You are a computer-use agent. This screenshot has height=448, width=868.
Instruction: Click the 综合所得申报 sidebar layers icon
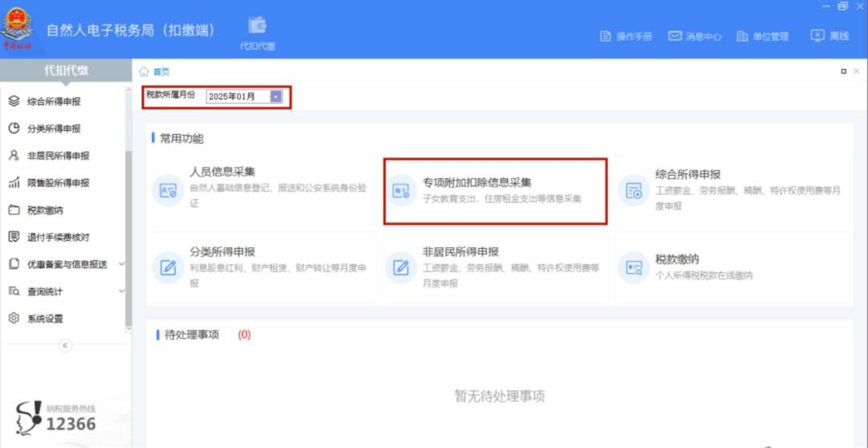pos(14,101)
